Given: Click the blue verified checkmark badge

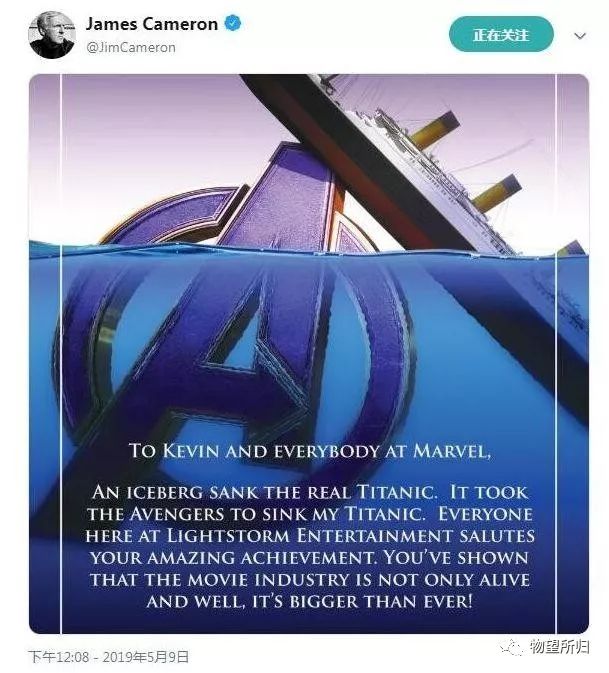Looking at the screenshot, I should click(x=233, y=23).
